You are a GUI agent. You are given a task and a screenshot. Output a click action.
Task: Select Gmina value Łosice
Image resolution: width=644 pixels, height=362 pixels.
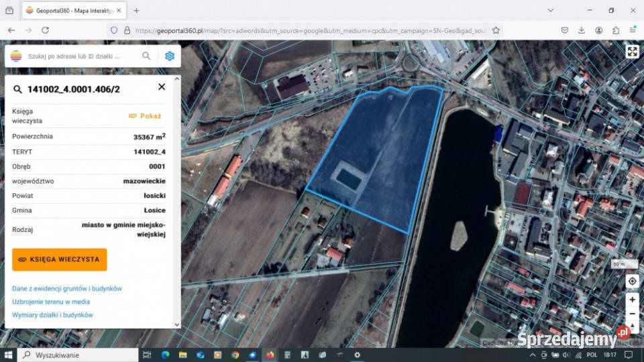click(155, 210)
